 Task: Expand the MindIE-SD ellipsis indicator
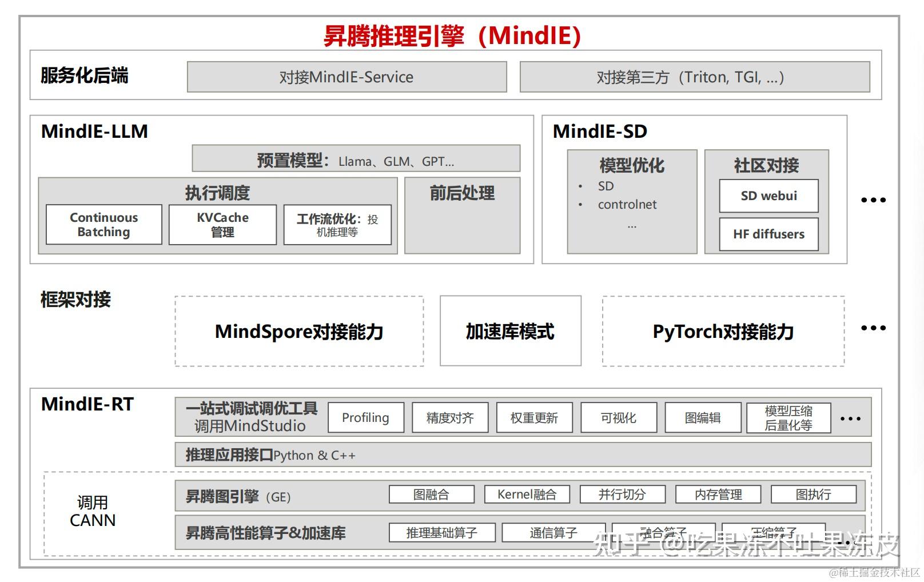873,200
